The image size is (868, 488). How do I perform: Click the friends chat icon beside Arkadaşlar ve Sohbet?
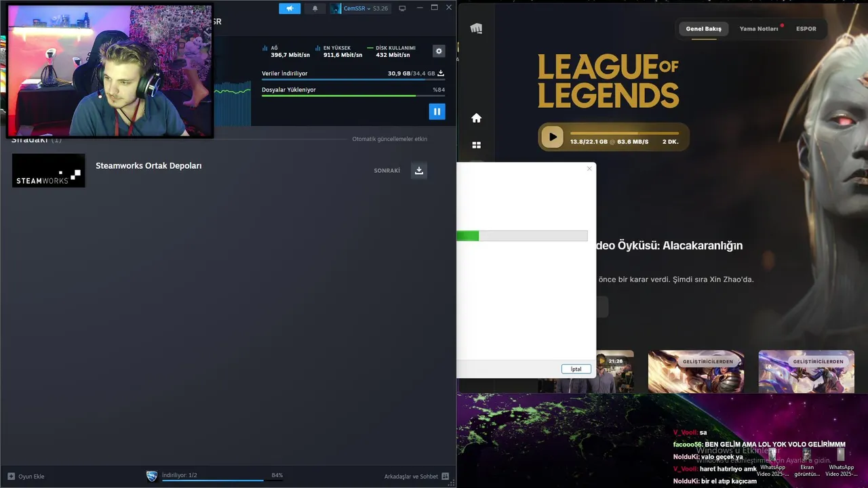(x=445, y=476)
